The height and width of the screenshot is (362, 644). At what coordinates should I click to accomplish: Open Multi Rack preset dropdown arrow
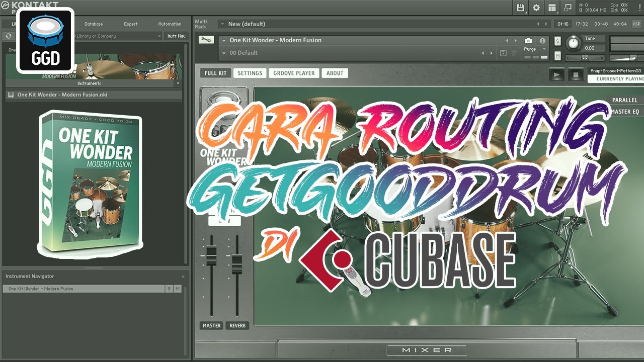[222, 24]
